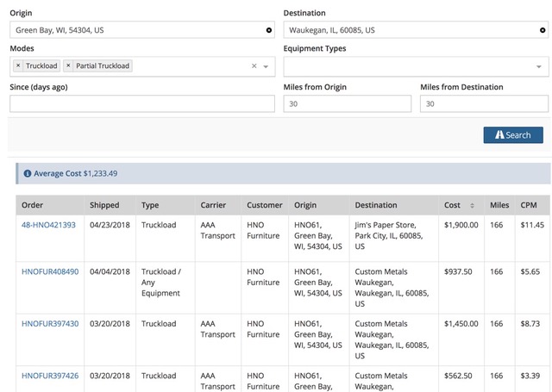
Task: Open order HNOFUR397426
Action: point(50,376)
